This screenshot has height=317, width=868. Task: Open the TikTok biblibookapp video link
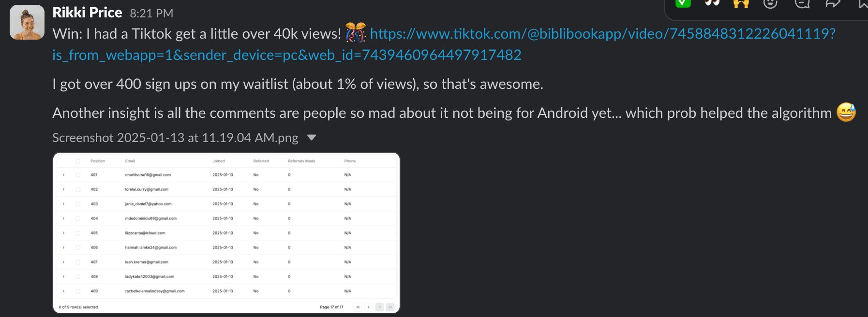tap(602, 34)
